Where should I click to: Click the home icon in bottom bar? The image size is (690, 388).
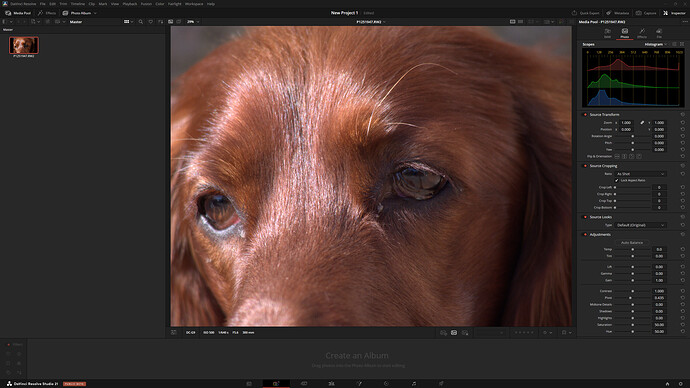tap(667, 384)
